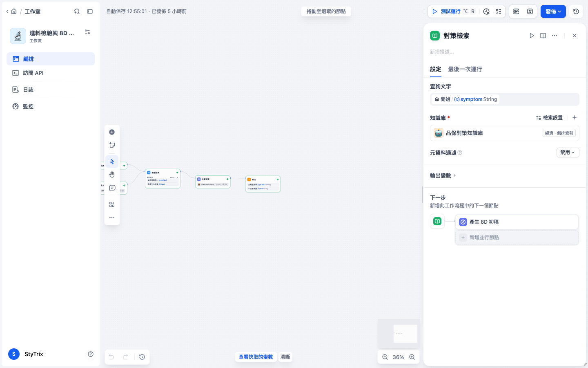Viewport: 588px width, 368px height.
Task: Open the 禁用 metadata filter dropdown
Action: click(568, 153)
